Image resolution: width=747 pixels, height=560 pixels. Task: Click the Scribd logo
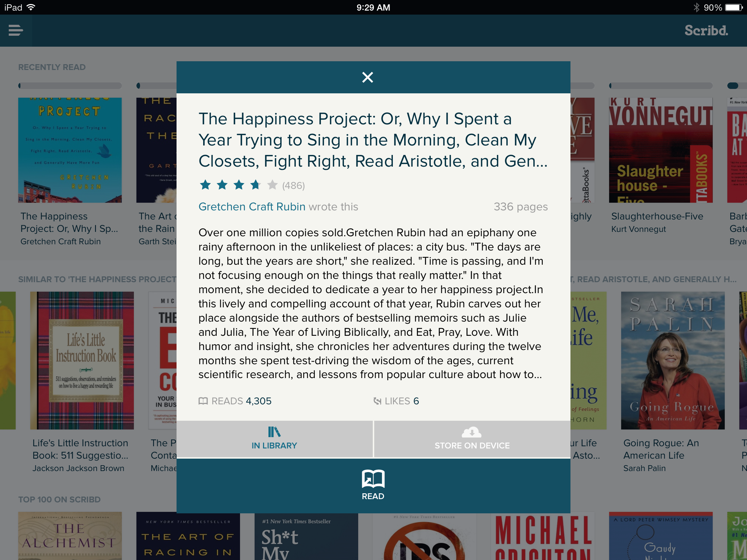(x=706, y=31)
